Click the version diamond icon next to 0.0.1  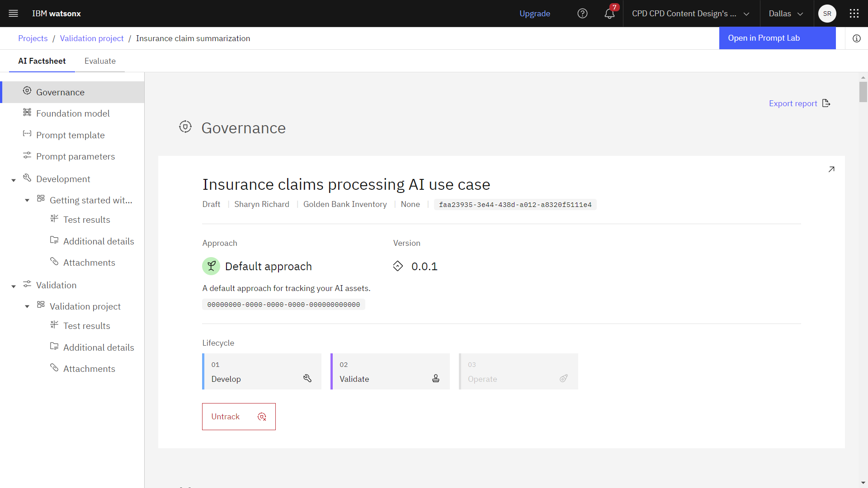[x=398, y=266]
